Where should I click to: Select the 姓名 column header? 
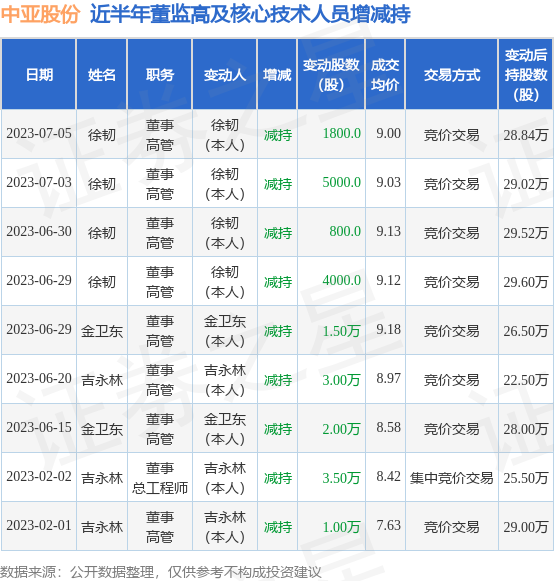pyautogui.click(x=102, y=74)
